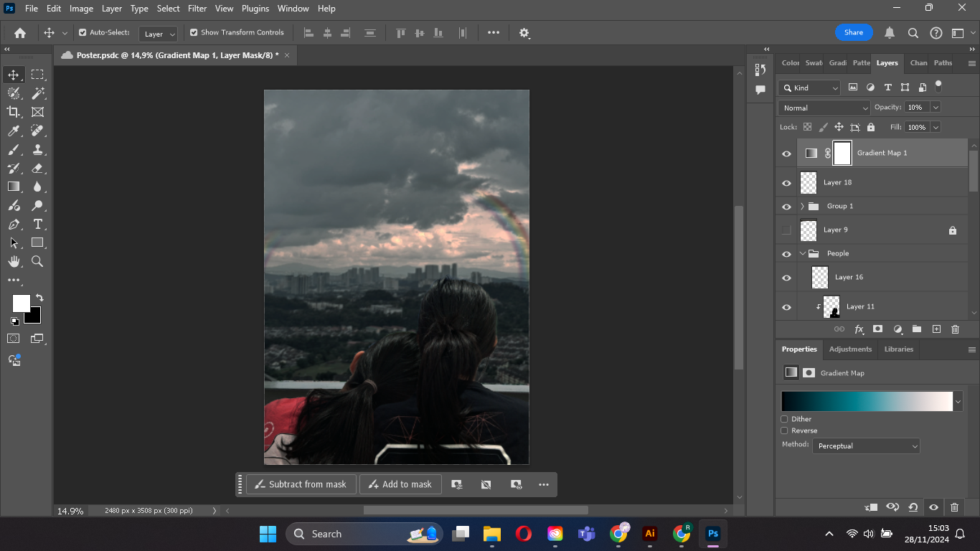This screenshot has width=980, height=551.
Task: Enable Reverse gradient checkbox
Action: [784, 430]
